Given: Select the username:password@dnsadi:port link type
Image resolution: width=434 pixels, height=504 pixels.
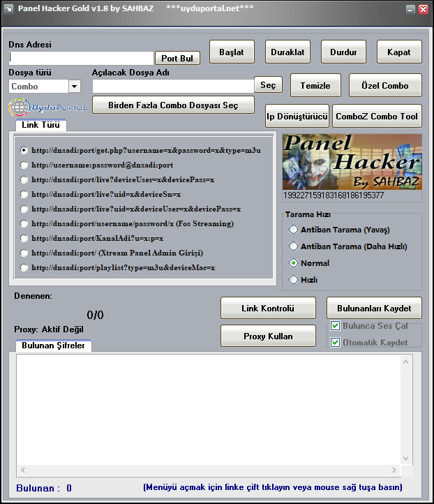Looking at the screenshot, I should (x=24, y=165).
